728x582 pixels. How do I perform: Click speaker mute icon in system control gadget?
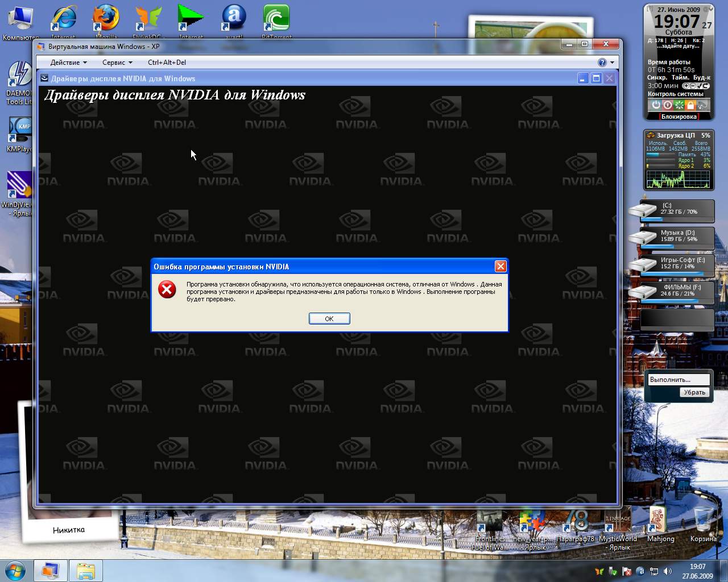point(702,105)
